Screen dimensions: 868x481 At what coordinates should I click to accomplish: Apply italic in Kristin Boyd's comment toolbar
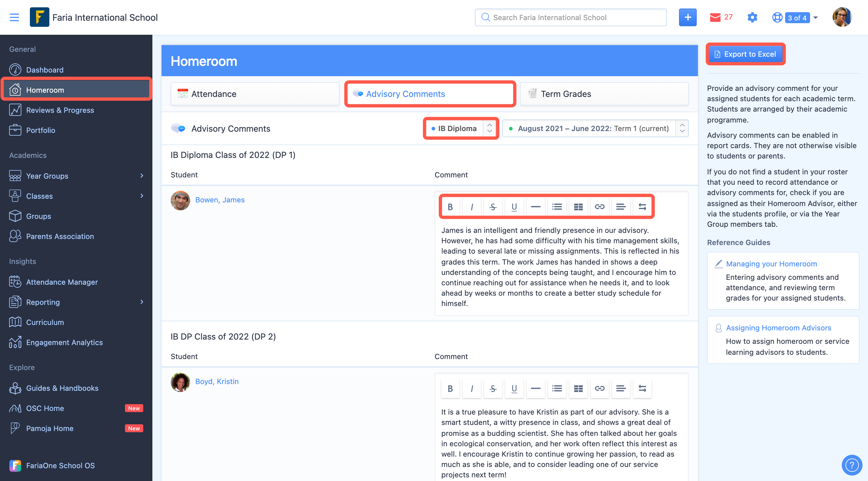471,389
